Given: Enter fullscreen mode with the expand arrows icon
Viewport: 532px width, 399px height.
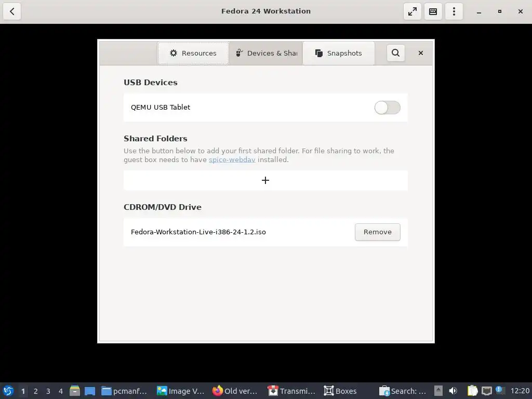Looking at the screenshot, I should pyautogui.click(x=412, y=11).
